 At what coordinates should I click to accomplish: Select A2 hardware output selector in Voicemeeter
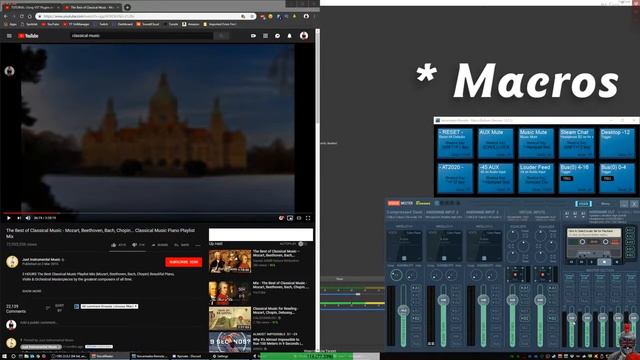pos(575,213)
